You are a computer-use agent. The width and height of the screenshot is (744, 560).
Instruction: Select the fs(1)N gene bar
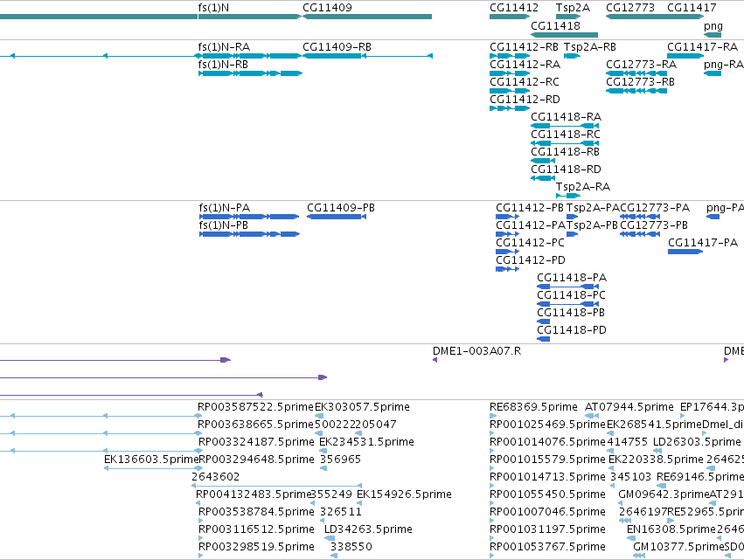[x=250, y=17]
